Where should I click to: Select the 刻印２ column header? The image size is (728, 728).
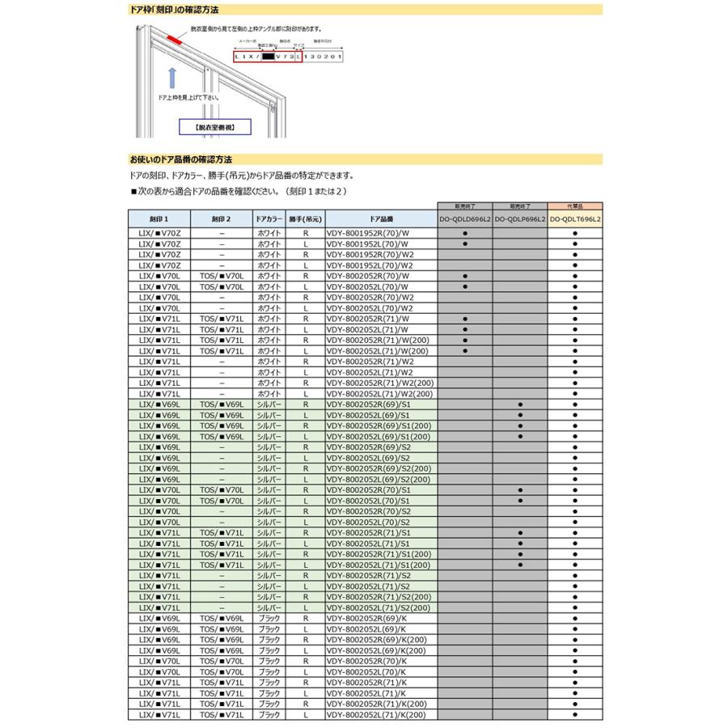(221, 218)
